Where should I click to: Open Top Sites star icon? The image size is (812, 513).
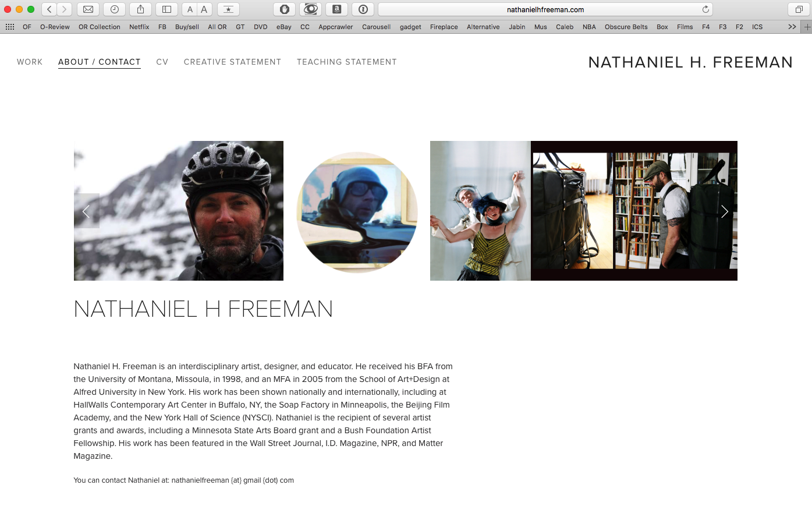228,9
